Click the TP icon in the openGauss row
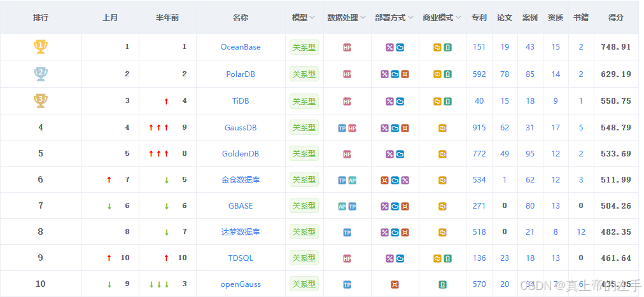Viewport: 644px width, 297px height. coord(347,285)
